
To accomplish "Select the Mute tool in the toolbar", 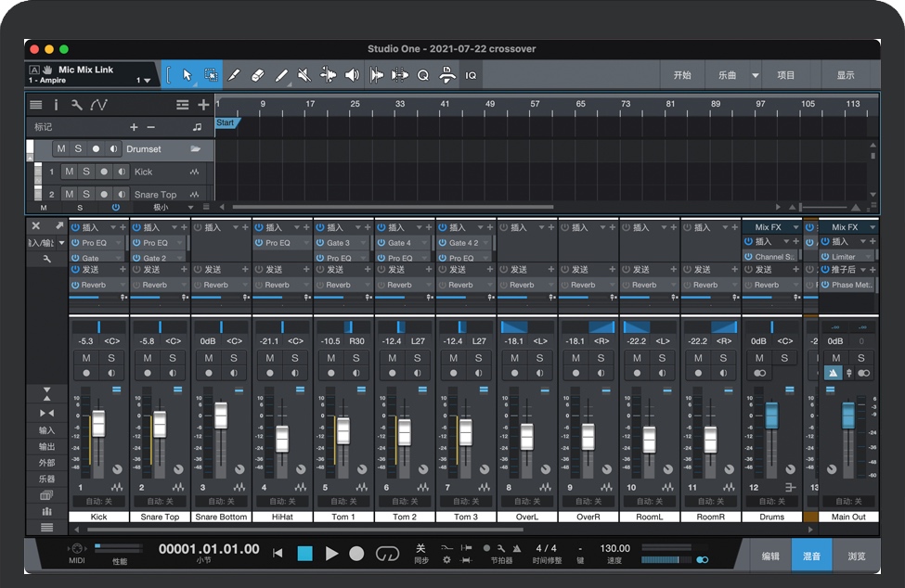I will 303,75.
